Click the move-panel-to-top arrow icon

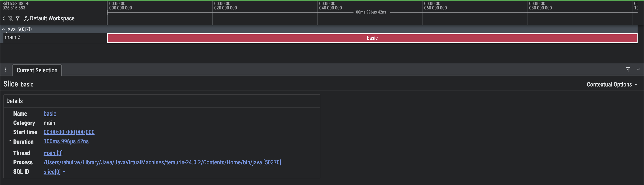pos(628,70)
